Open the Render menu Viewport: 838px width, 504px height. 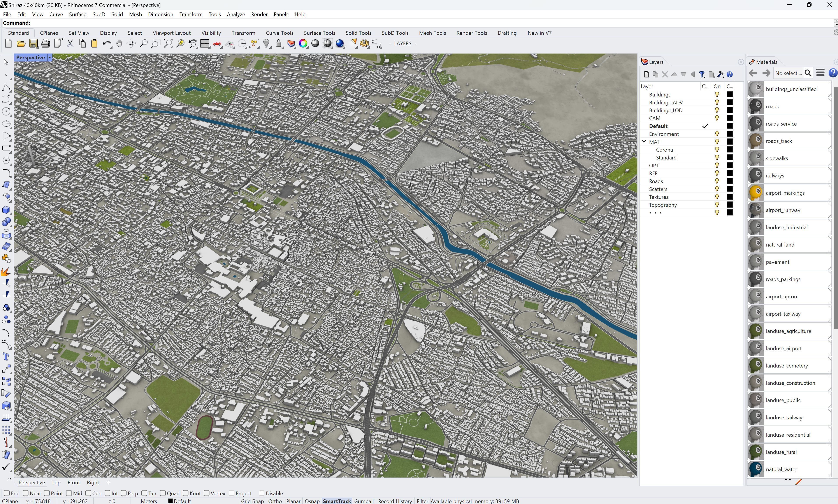click(x=259, y=14)
